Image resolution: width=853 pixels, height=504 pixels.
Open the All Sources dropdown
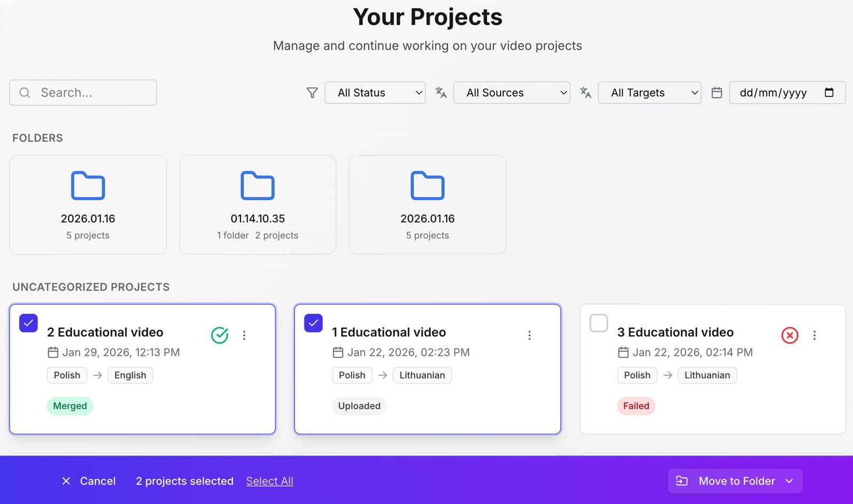click(512, 93)
